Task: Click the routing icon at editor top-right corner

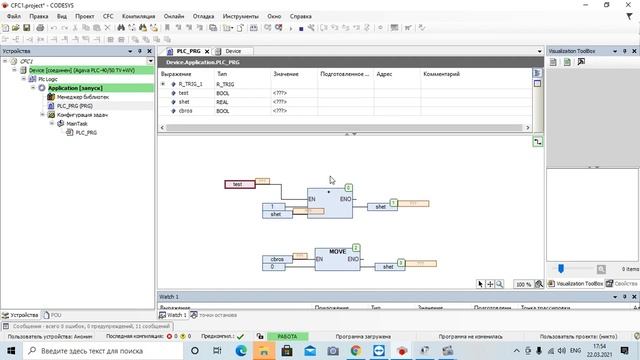Action: pos(538,142)
